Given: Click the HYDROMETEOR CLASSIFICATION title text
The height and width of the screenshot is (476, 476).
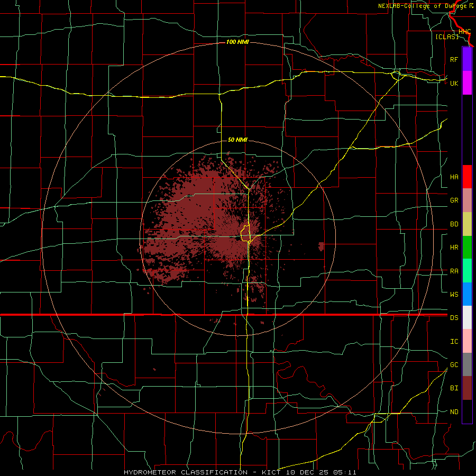Looking at the screenshot, I should 186,472.
